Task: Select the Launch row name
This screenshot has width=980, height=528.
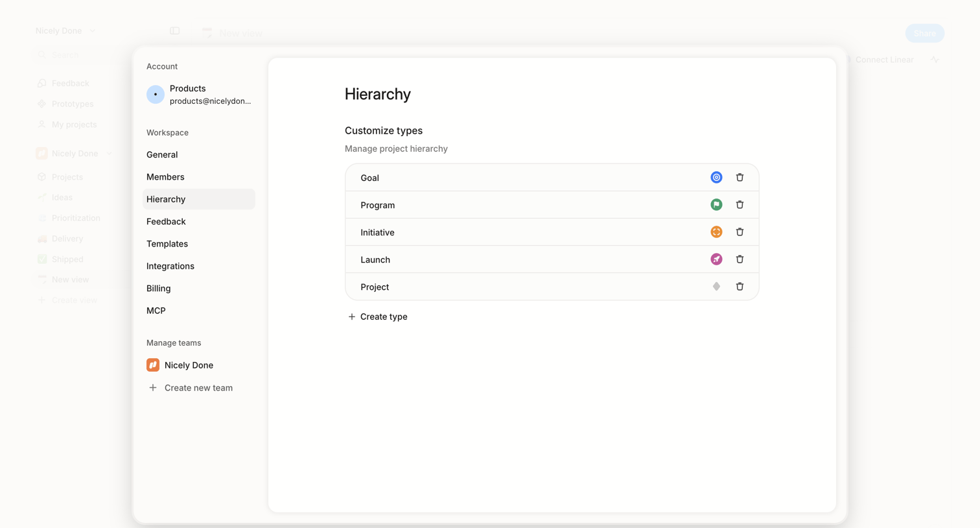Action: tap(375, 259)
